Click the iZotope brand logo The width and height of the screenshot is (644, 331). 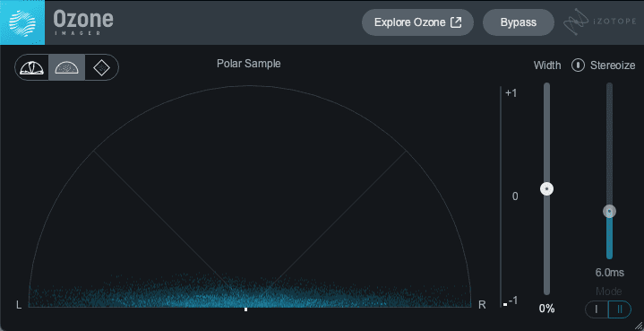[x=600, y=22]
